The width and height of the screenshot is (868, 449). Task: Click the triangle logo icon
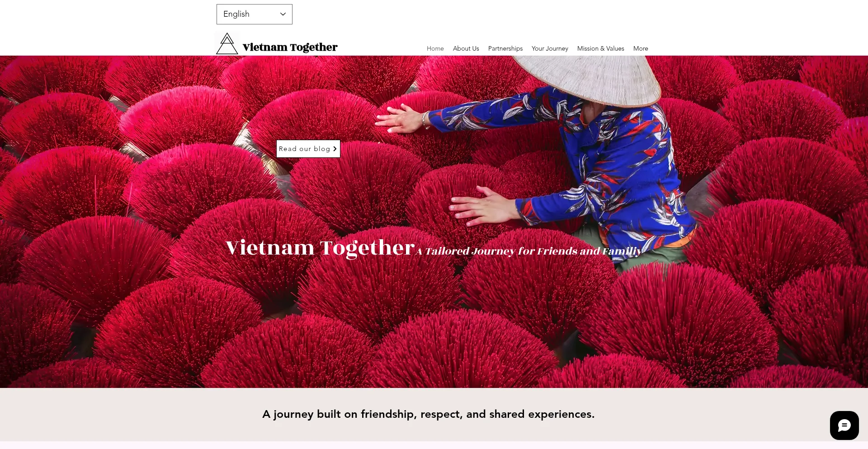(x=226, y=43)
